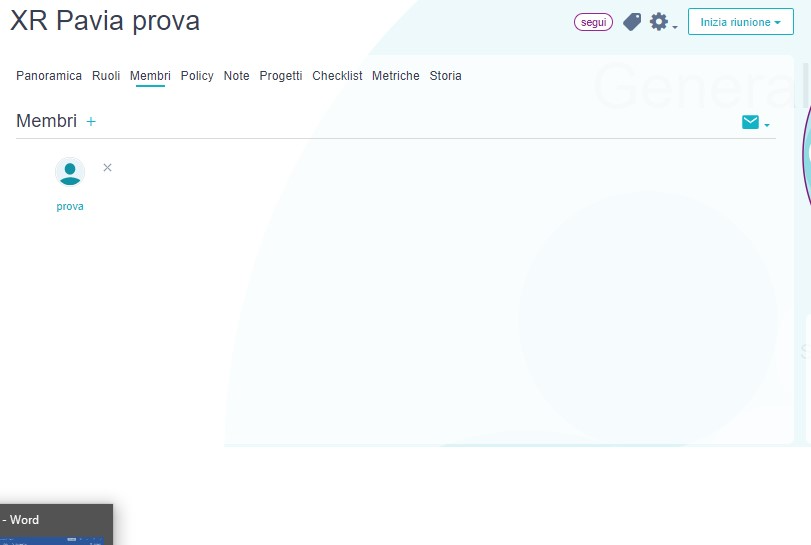Viewport: 811px width, 545px height.
Task: Select the Membri tab
Action: 150,76
